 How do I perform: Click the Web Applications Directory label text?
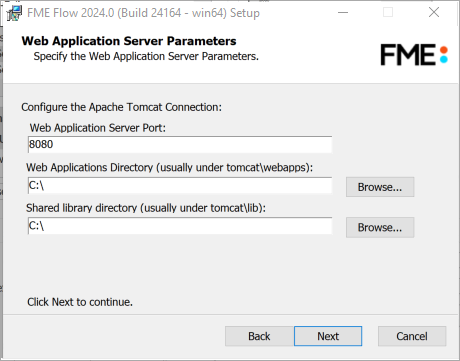pos(170,167)
